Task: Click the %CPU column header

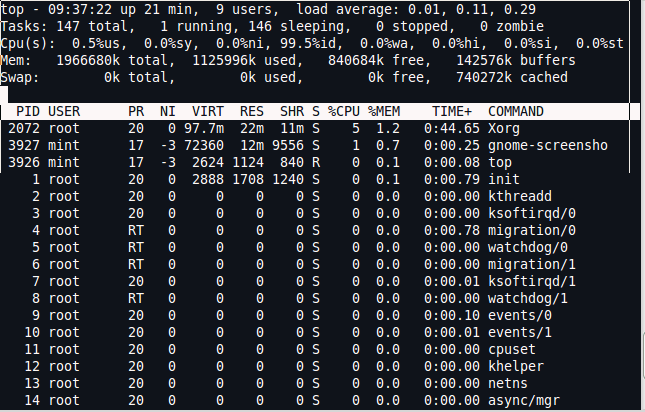Action: tap(343, 111)
